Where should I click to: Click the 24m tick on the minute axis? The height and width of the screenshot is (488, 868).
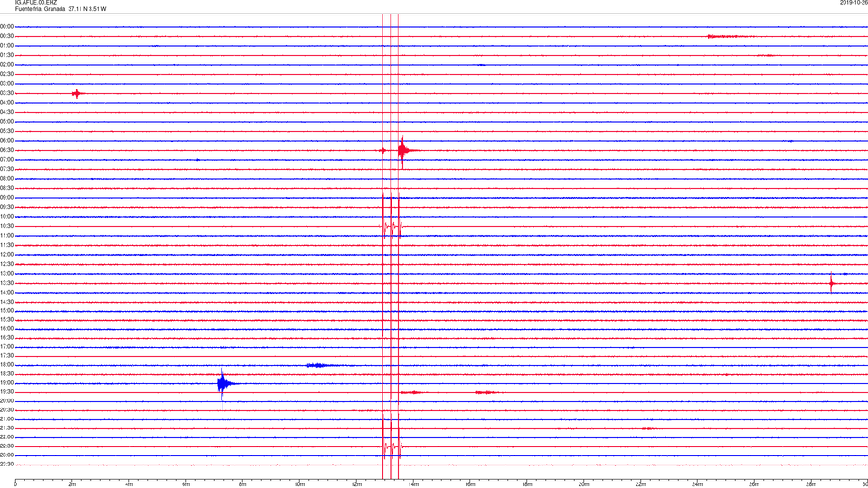(x=697, y=484)
